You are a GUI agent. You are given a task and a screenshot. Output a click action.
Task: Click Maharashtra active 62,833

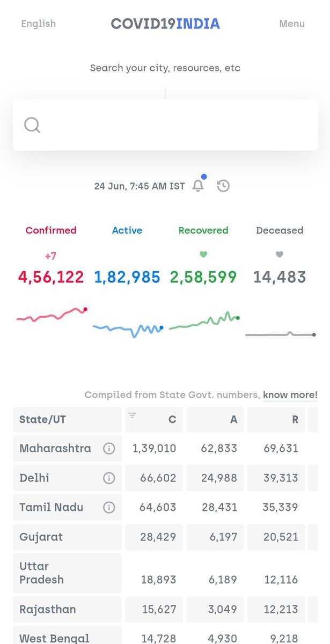219,449
